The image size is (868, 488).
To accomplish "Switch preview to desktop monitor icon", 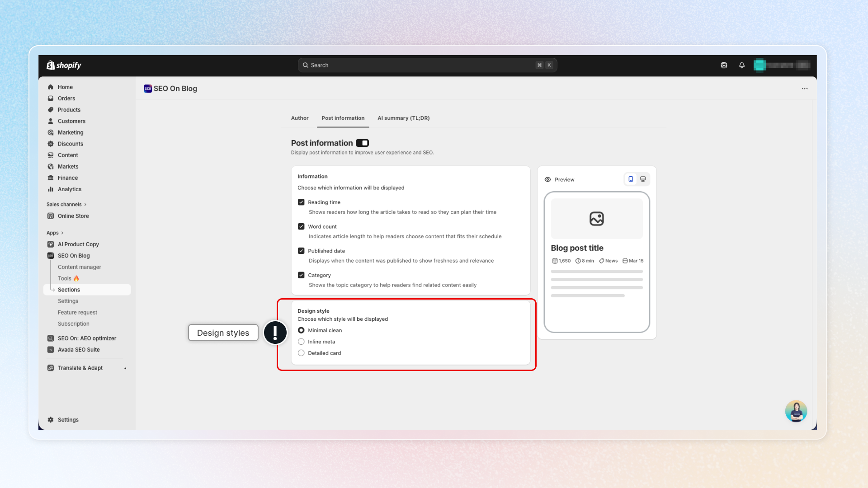I will pos(643,179).
